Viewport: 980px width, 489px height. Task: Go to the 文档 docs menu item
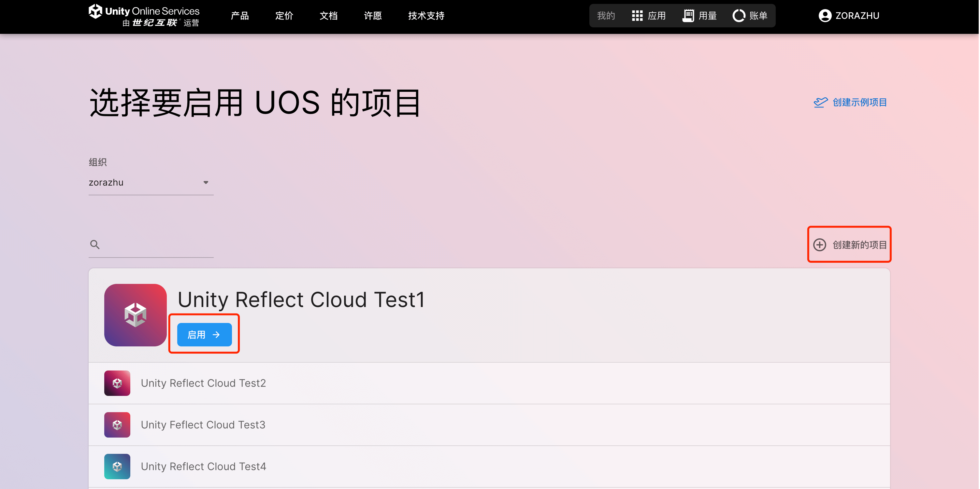click(x=329, y=16)
